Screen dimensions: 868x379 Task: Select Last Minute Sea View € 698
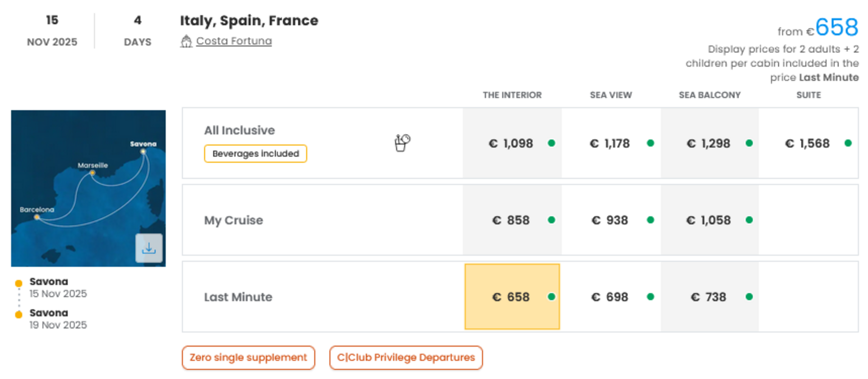611,297
